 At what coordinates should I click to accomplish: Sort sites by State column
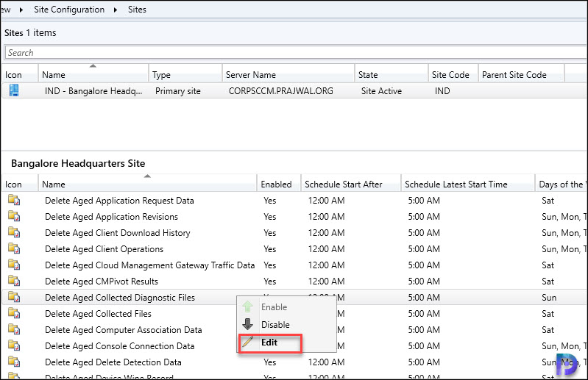point(391,74)
